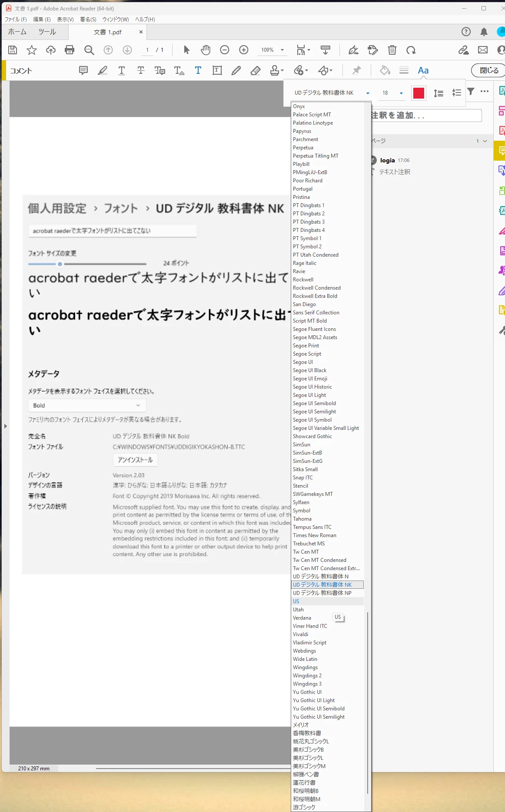Open the ウィンドウ(W) menu
This screenshot has width=505, height=812.
[116, 20]
